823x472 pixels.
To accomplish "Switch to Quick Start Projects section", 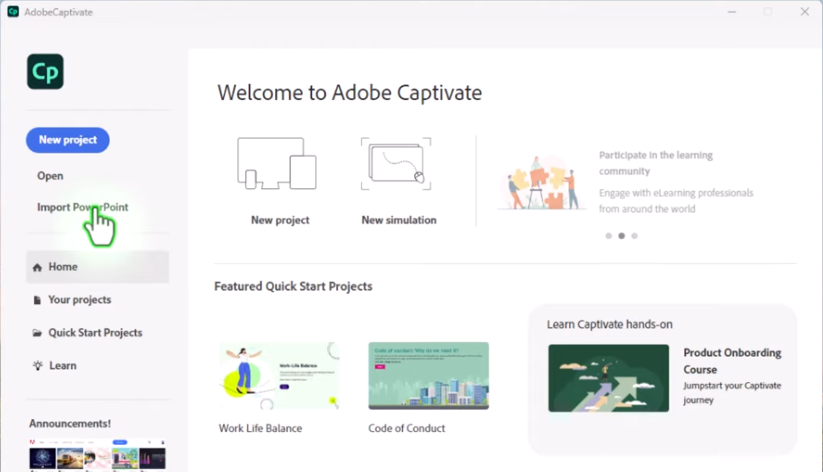I will (95, 333).
